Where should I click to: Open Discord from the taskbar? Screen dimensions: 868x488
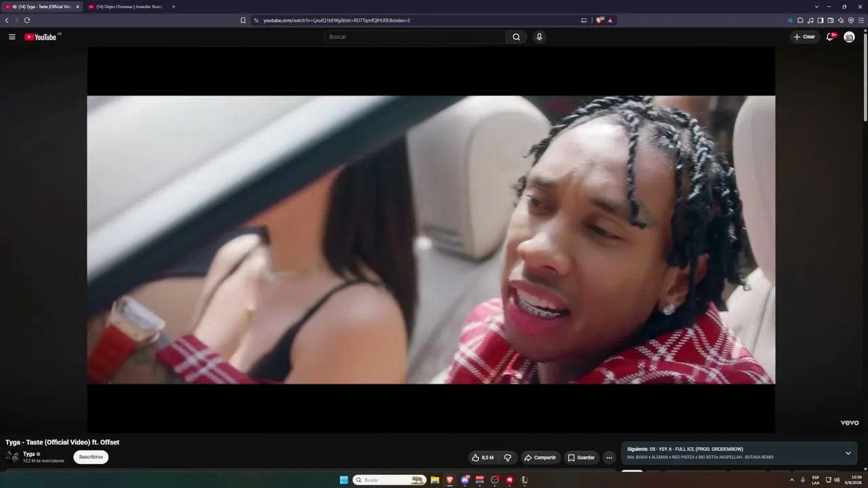click(x=465, y=480)
